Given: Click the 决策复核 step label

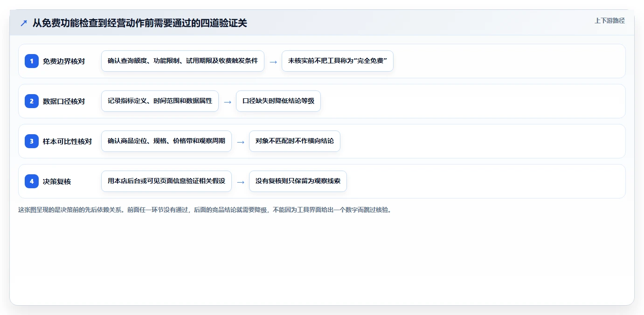Looking at the screenshot, I should click(x=57, y=181).
